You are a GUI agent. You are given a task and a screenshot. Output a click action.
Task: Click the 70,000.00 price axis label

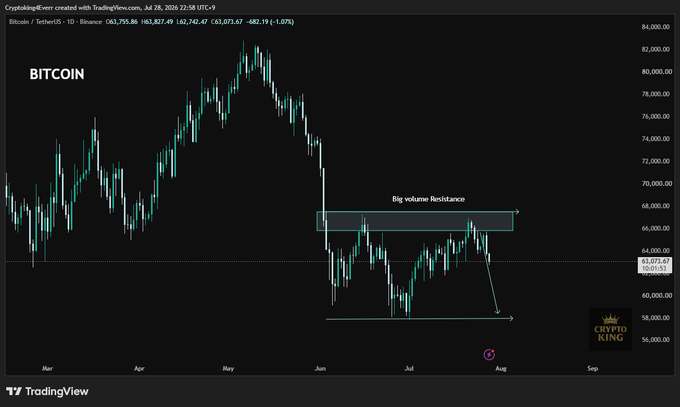point(657,184)
